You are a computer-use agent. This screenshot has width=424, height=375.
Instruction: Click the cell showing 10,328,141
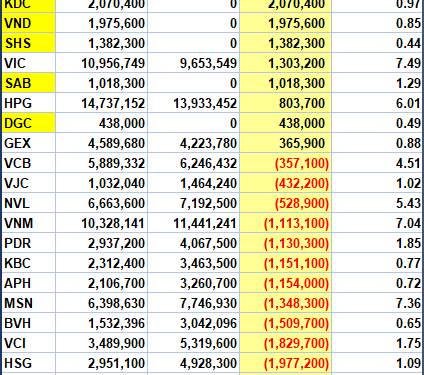102,223
